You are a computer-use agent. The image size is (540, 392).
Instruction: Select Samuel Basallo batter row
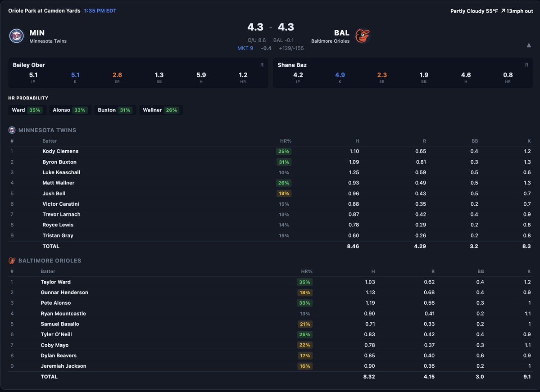point(270,324)
